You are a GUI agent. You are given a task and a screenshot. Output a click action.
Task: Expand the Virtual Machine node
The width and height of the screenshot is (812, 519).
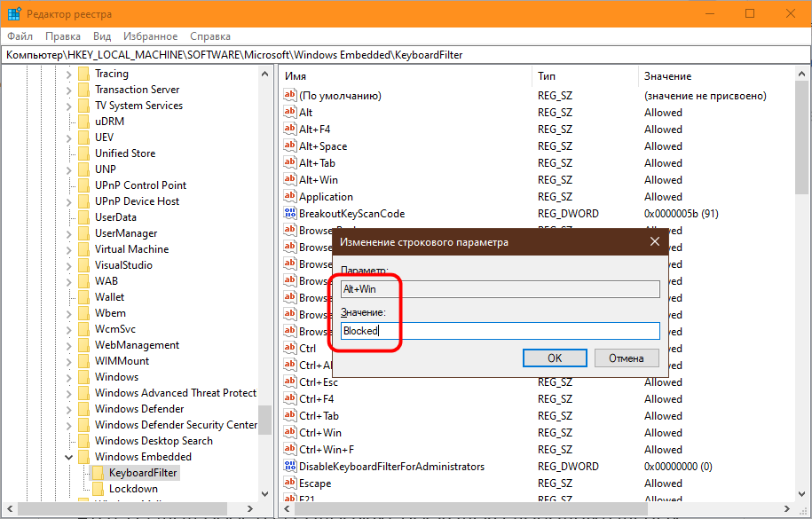click(x=68, y=249)
